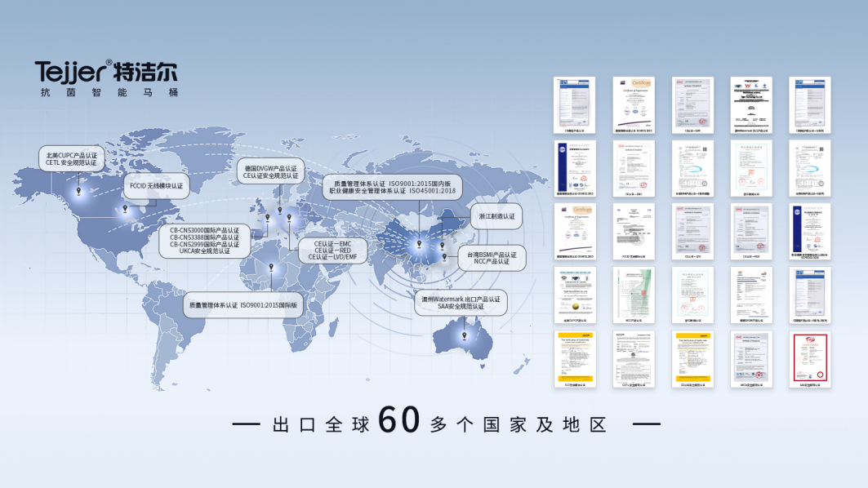Open the Watermark certificate thumbnail with W logo

click(x=751, y=105)
